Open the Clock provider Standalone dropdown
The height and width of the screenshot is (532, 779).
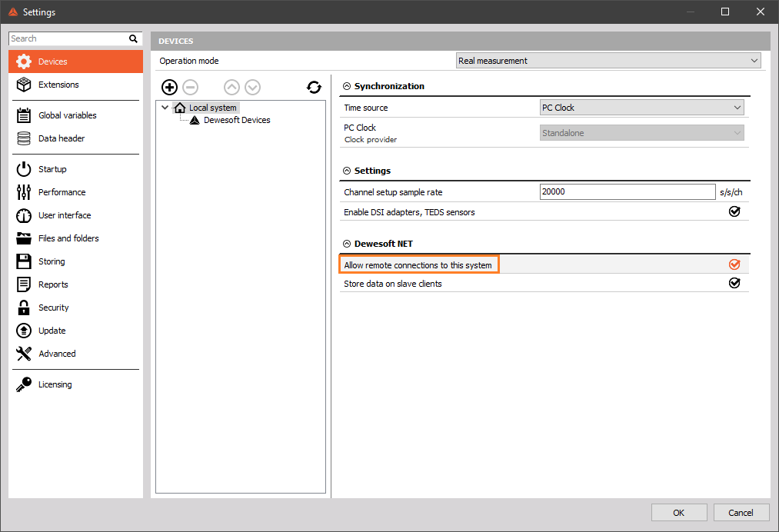coord(642,133)
